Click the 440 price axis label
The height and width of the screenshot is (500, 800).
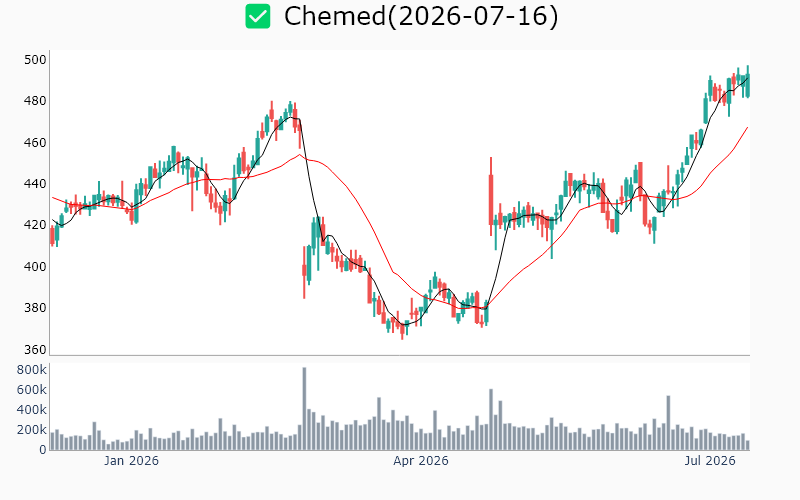click(x=35, y=184)
